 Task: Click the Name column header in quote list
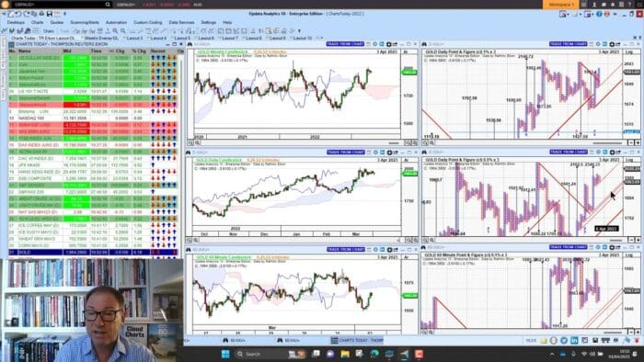click(25, 51)
